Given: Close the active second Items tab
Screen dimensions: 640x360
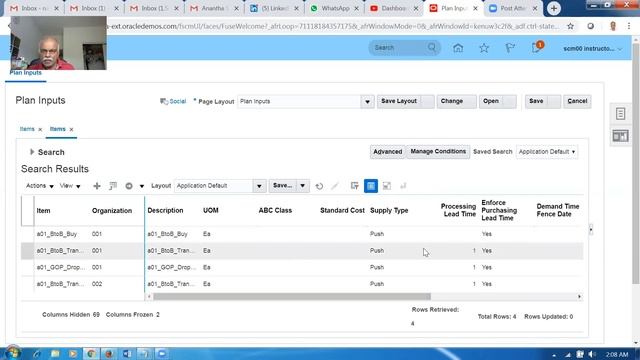Looking at the screenshot, I should (71, 129).
